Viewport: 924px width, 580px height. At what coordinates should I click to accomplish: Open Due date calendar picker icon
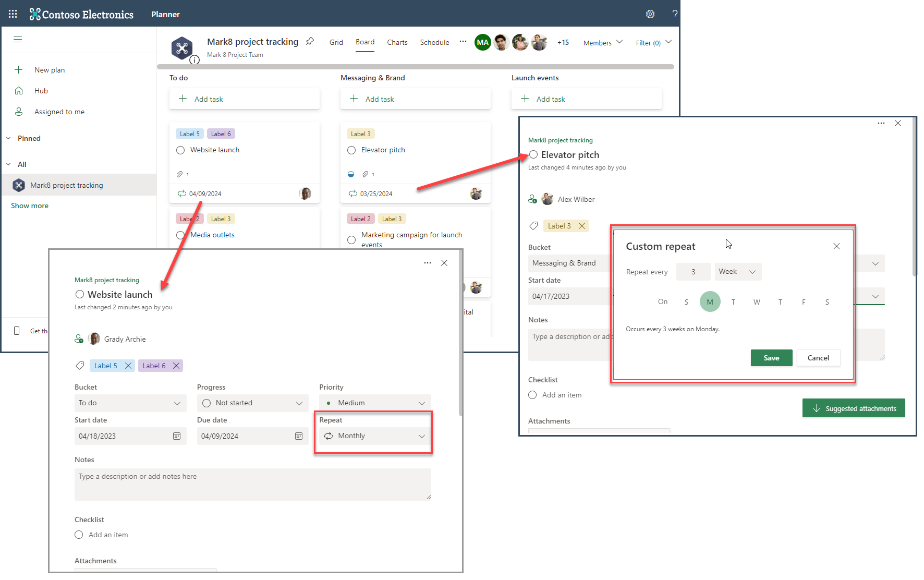point(299,436)
